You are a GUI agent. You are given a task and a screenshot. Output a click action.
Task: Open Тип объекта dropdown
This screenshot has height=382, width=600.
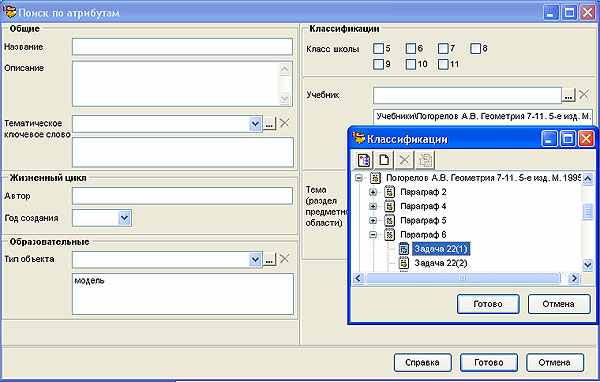[x=255, y=260]
